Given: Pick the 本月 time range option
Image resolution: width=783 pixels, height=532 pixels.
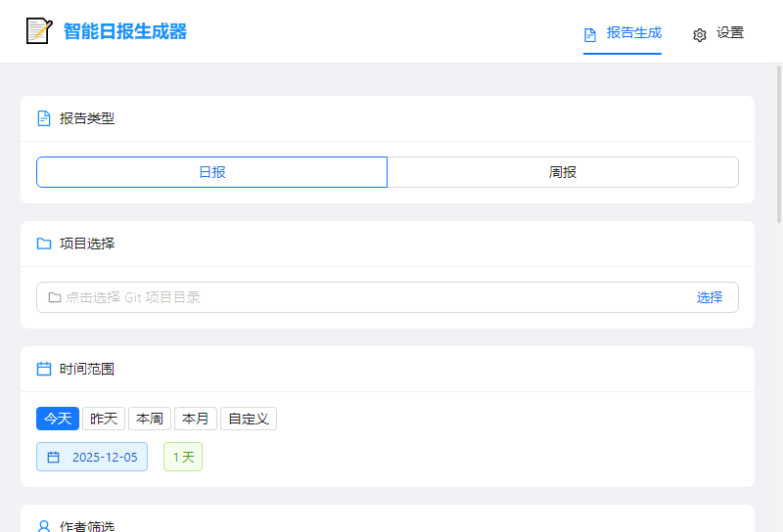Looking at the screenshot, I should (196, 419).
